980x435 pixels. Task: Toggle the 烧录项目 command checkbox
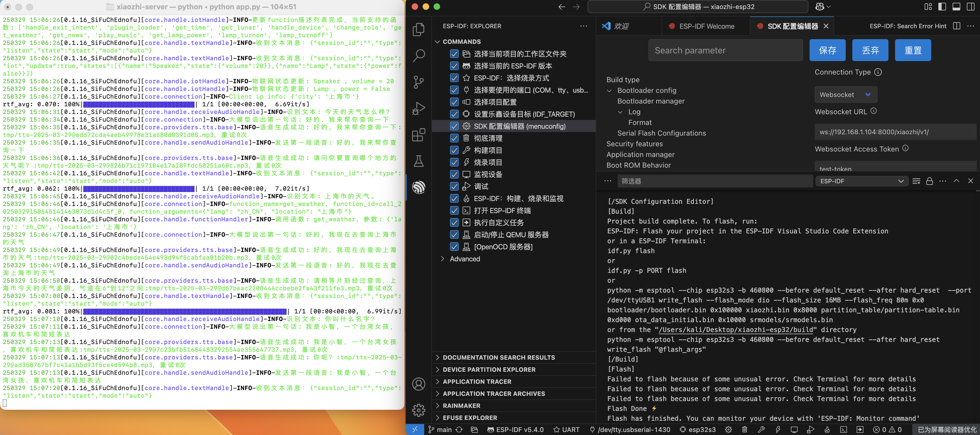click(x=454, y=162)
